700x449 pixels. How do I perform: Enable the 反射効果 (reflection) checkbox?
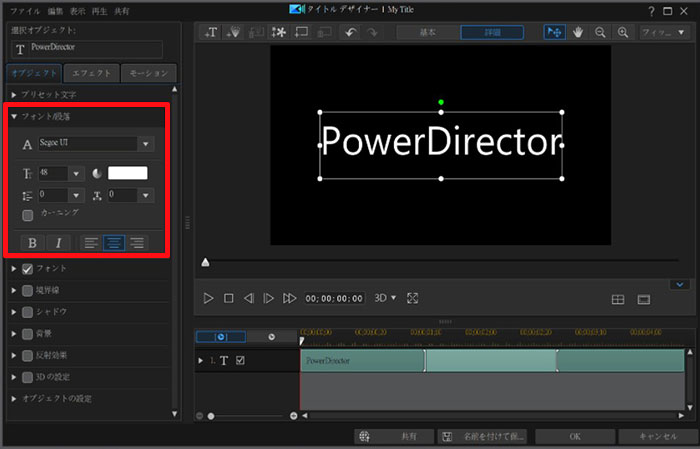click(28, 355)
